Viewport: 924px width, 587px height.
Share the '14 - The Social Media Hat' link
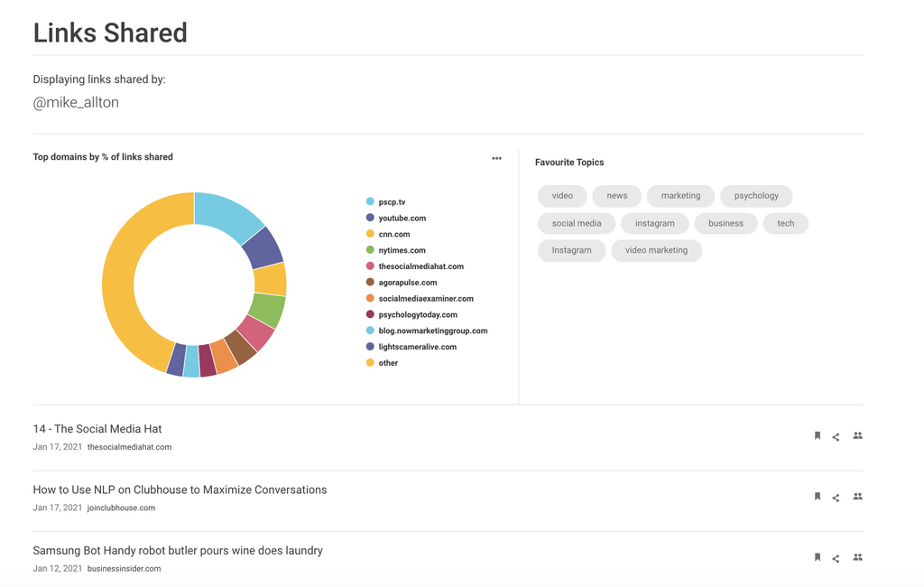pyautogui.click(x=836, y=437)
